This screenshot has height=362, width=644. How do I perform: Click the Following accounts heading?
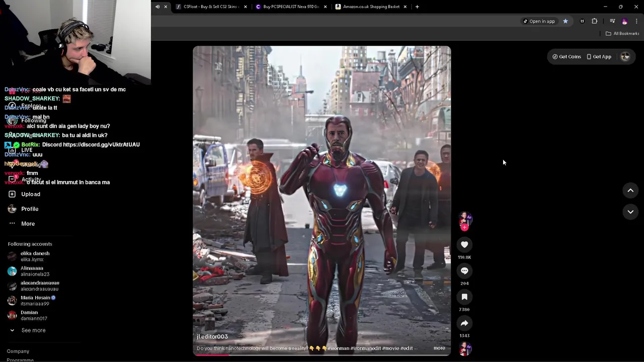tap(30, 244)
